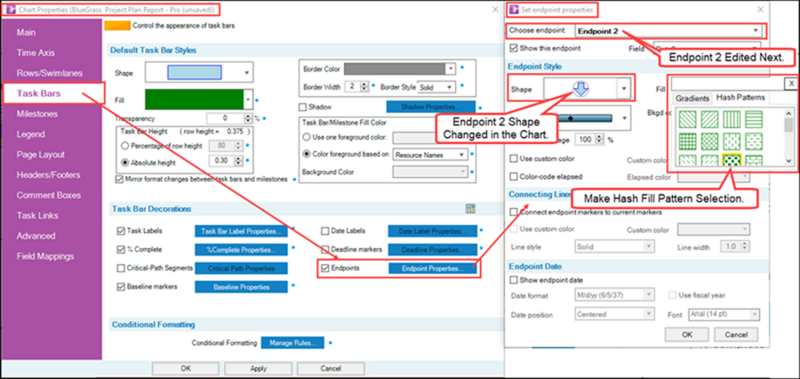Click the Absolute height 0.30 field

(221, 161)
